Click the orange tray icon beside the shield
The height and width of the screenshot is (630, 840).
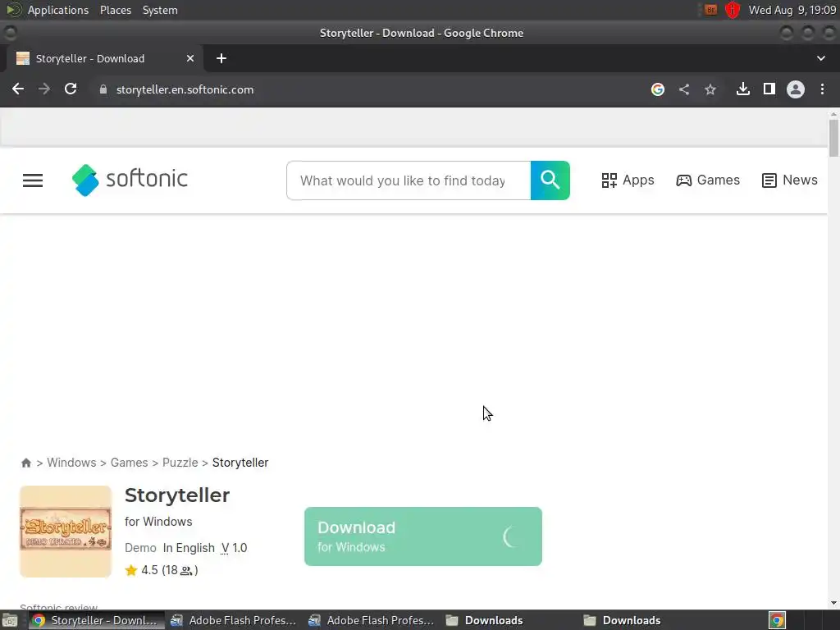click(x=711, y=10)
